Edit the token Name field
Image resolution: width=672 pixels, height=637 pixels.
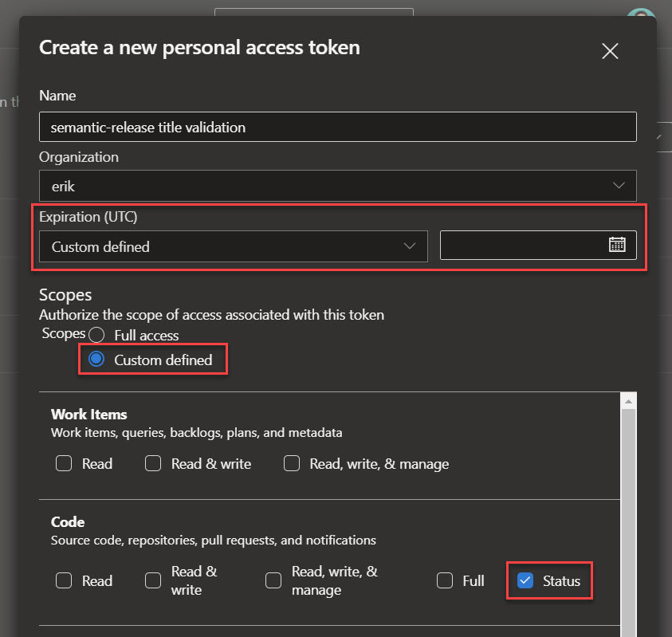pos(338,127)
